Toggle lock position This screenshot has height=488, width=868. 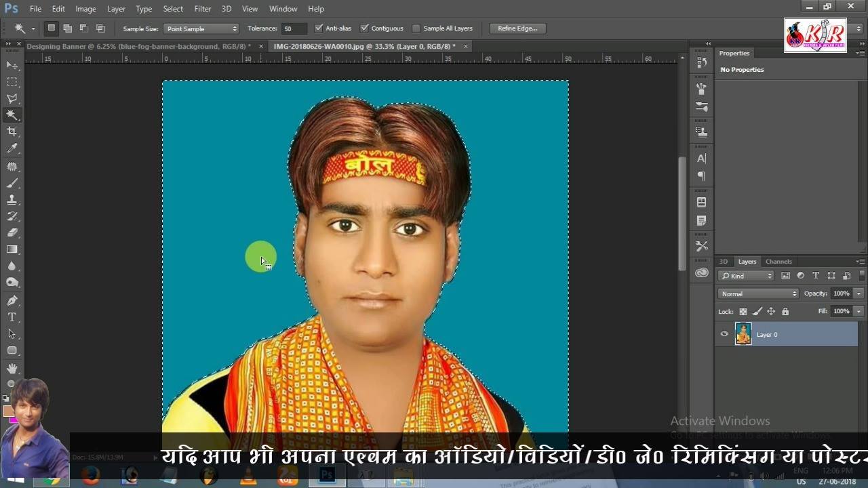coord(771,312)
